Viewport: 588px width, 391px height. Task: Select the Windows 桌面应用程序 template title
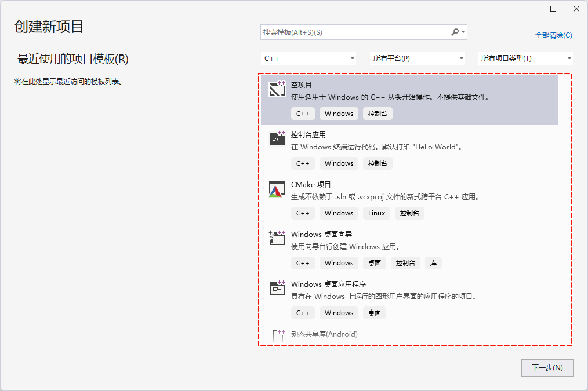tap(328, 284)
